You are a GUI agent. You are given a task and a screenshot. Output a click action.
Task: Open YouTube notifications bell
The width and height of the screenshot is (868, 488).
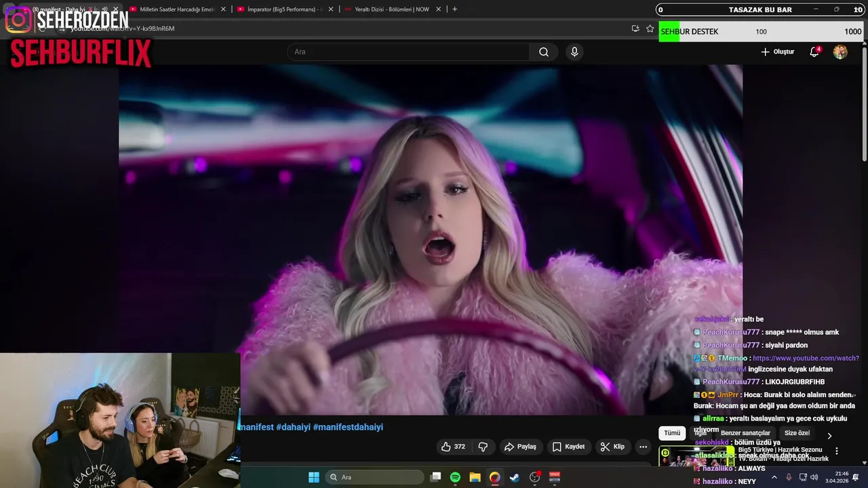click(x=814, y=52)
